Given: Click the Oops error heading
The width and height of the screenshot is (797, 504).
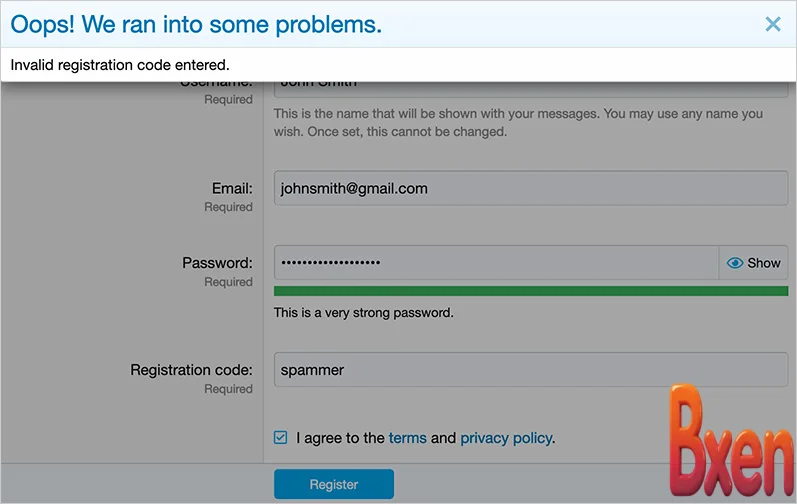Looking at the screenshot, I should pyautogui.click(x=196, y=24).
